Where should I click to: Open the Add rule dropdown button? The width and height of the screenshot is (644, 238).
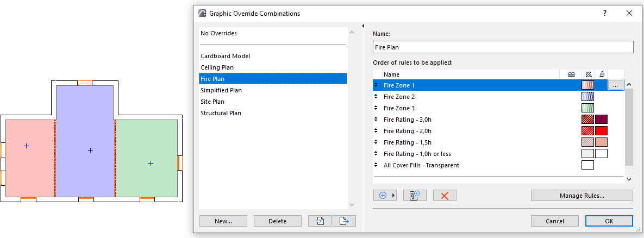385,196
